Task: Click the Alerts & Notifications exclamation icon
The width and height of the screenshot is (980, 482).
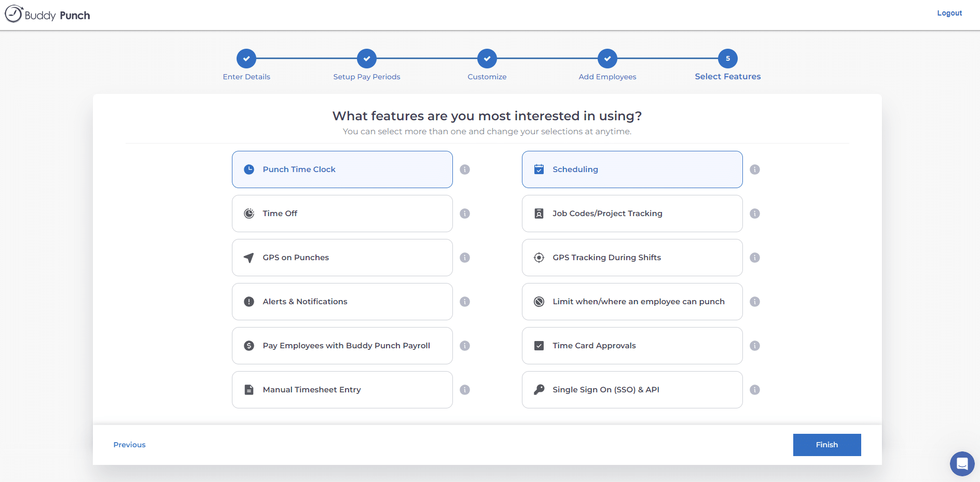Action: [x=249, y=302]
